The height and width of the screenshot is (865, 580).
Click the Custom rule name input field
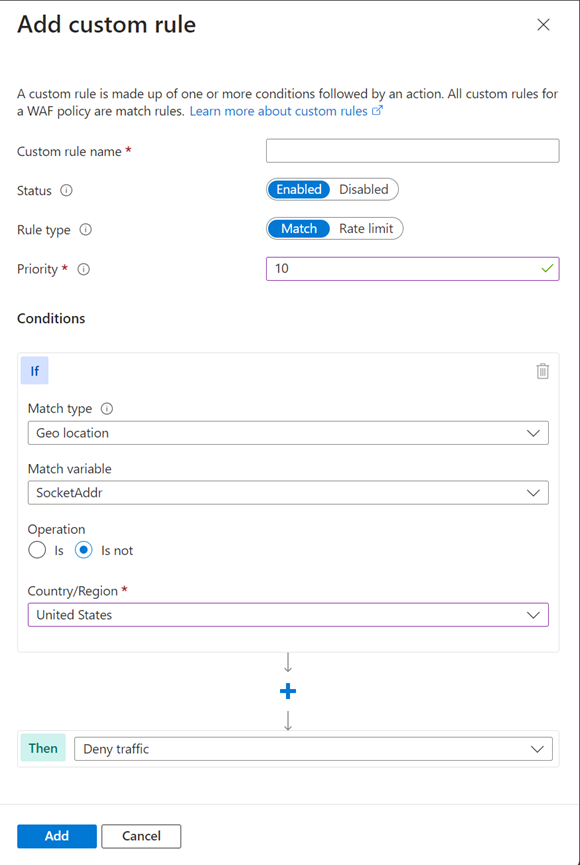[412, 150]
